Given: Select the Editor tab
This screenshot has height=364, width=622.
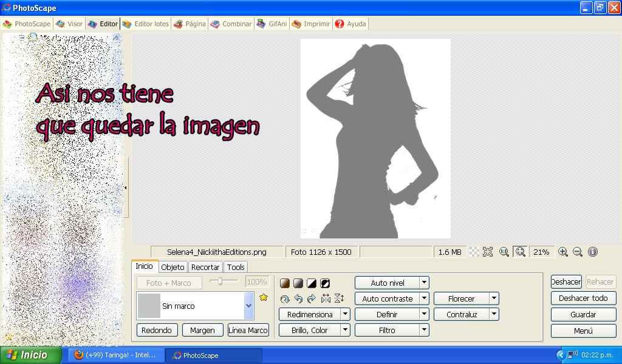Looking at the screenshot, I should coord(103,24).
